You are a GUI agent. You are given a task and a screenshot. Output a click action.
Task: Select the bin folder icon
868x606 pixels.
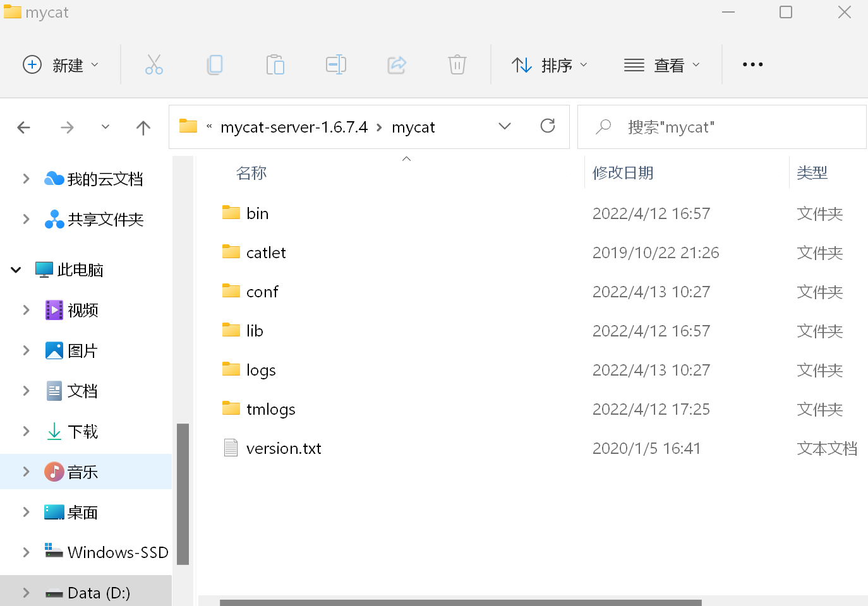click(x=231, y=213)
